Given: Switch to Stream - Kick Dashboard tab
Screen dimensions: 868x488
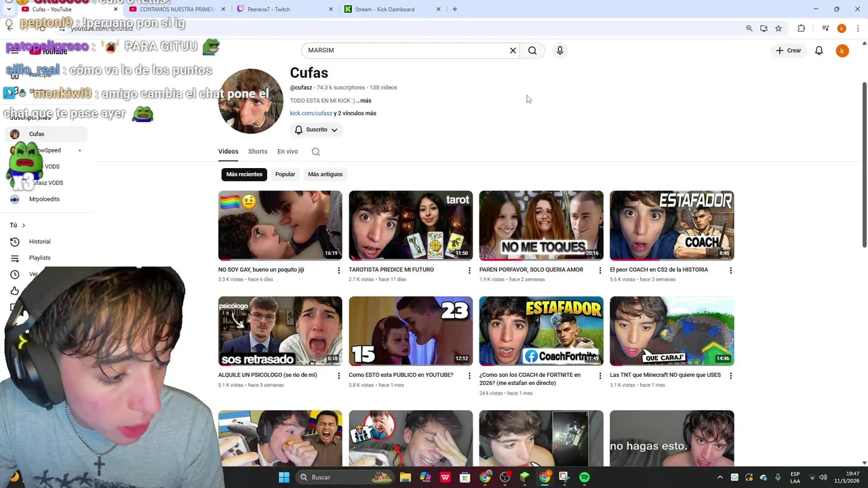Looking at the screenshot, I should pyautogui.click(x=392, y=9).
